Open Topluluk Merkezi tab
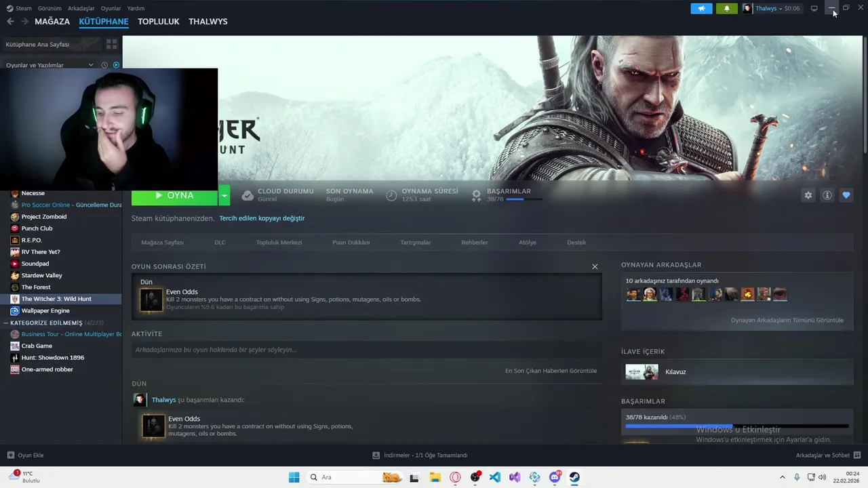 tap(279, 242)
